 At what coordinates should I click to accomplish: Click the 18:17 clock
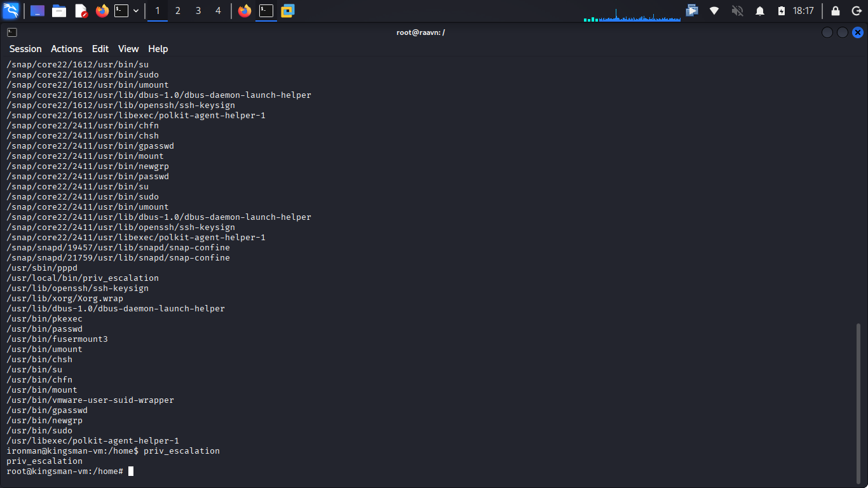coord(803,11)
